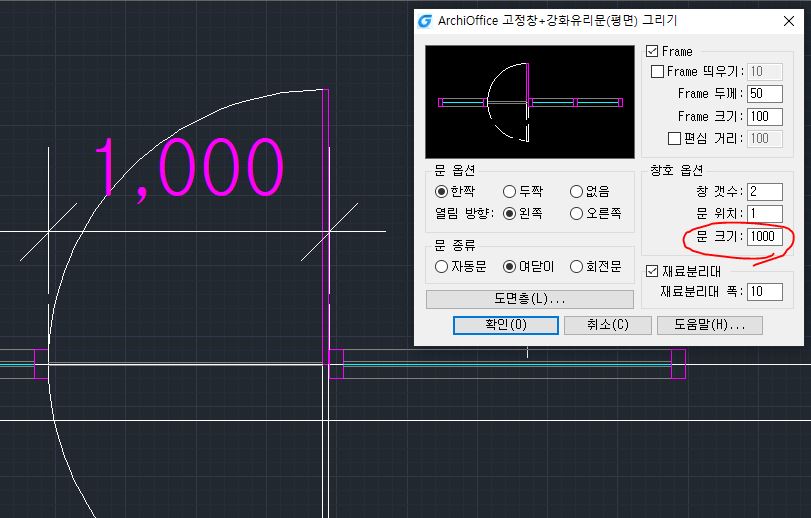Click the Frame 두께 input field
The width and height of the screenshot is (811, 518).
coord(764,94)
